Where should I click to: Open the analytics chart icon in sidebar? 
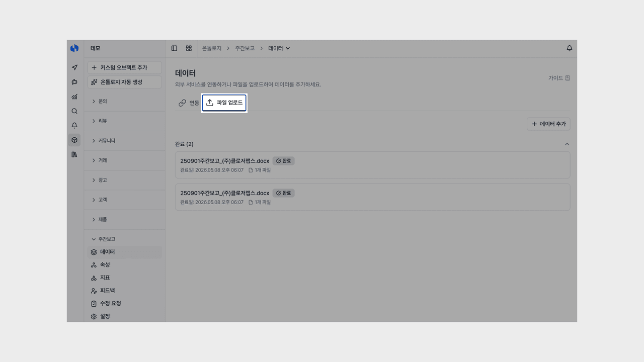[74, 97]
